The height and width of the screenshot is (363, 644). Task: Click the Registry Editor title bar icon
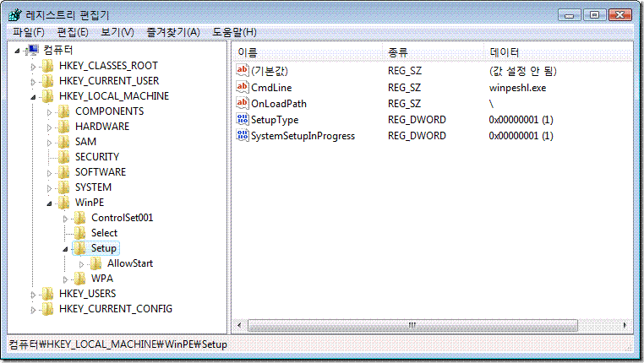coord(15,15)
